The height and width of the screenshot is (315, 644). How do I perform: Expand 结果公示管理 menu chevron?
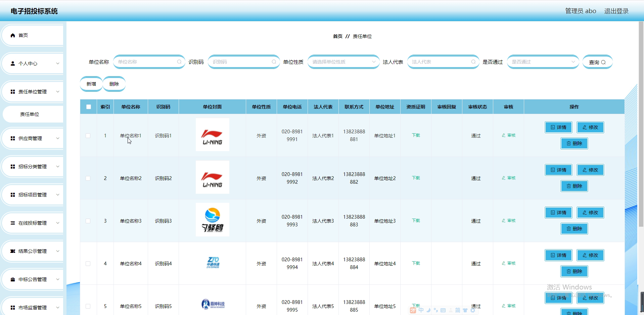point(58,251)
